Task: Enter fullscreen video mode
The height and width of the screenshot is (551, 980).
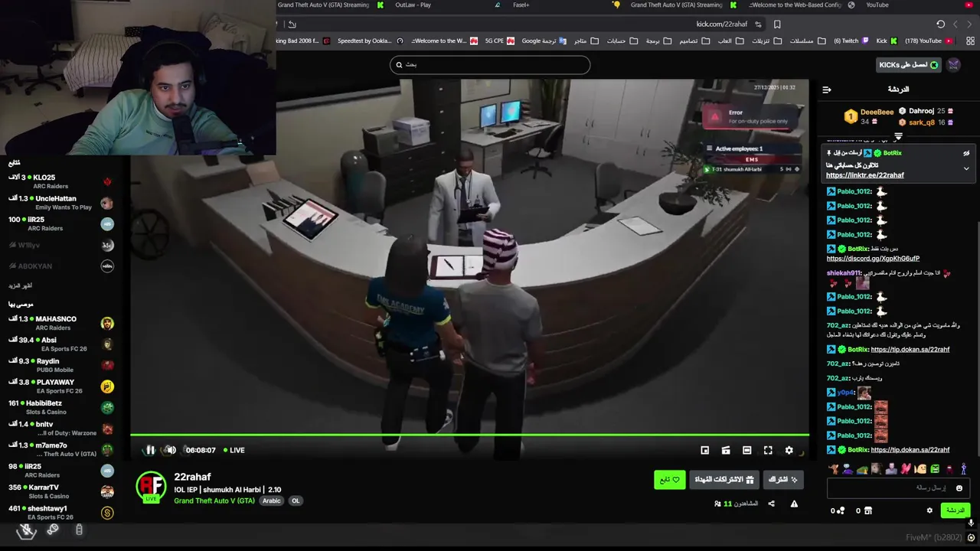Action: point(768,450)
